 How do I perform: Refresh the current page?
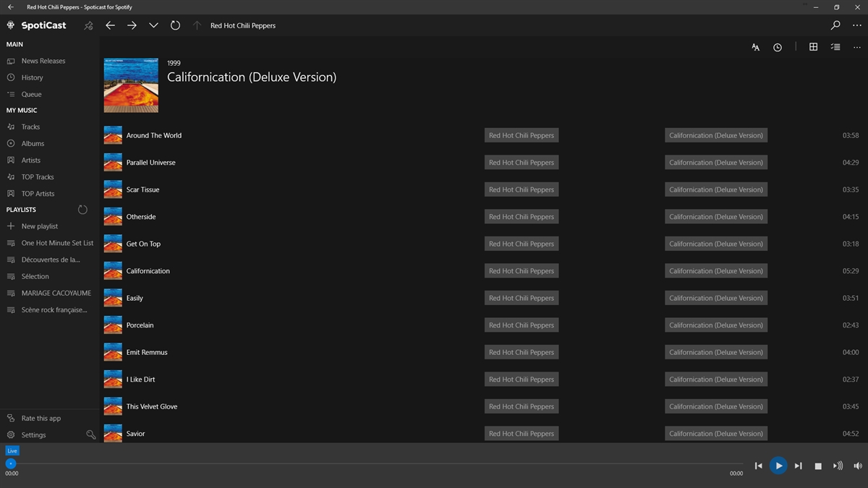pos(175,25)
